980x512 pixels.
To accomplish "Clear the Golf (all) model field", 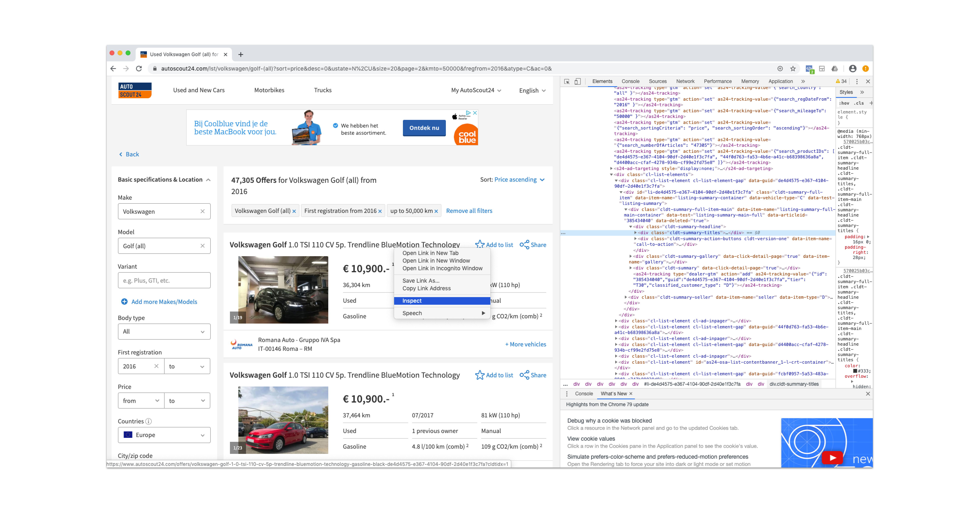I will (202, 246).
